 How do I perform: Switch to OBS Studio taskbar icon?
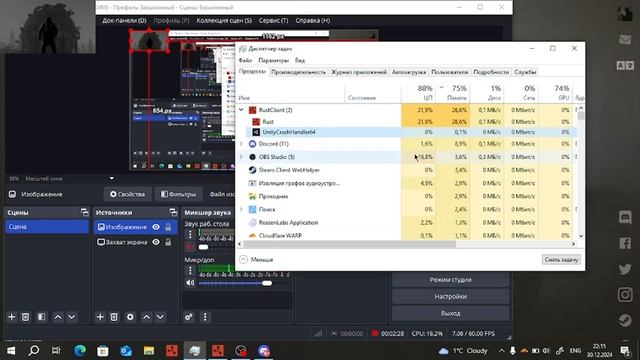(x=241, y=351)
